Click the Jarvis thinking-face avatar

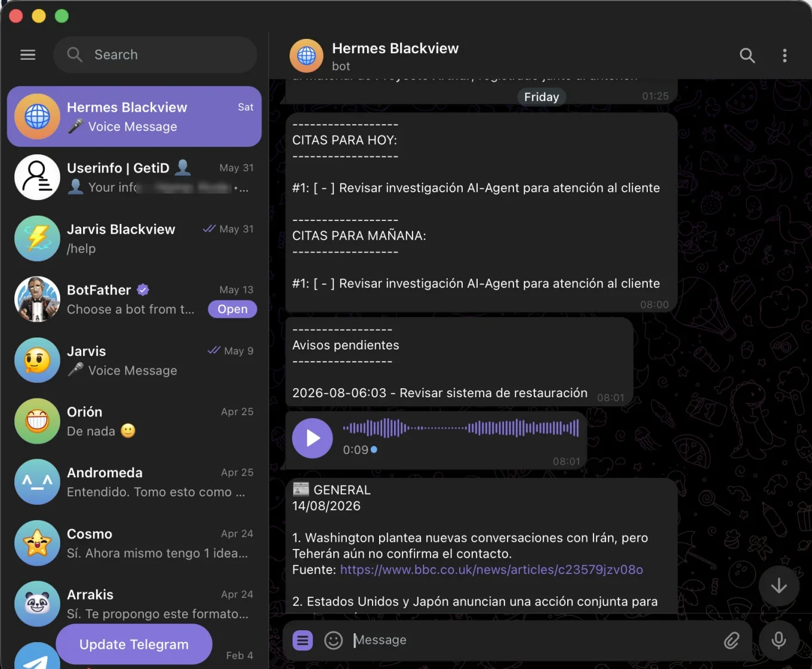tap(37, 360)
